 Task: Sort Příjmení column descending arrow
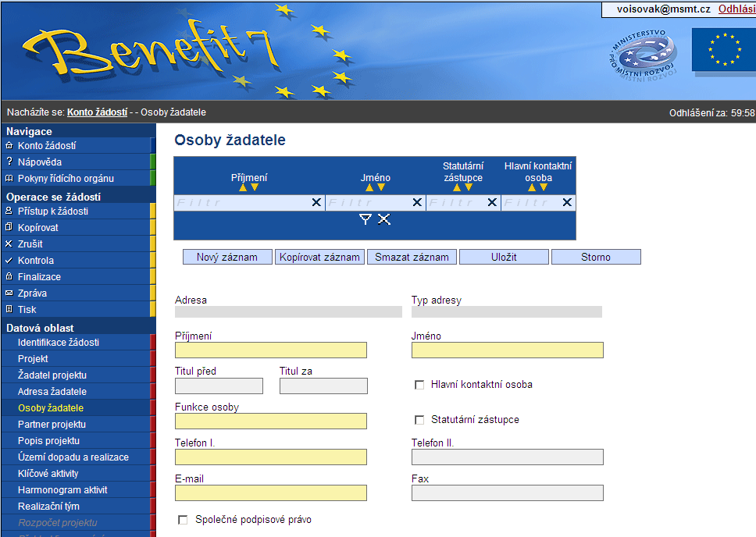coord(255,187)
